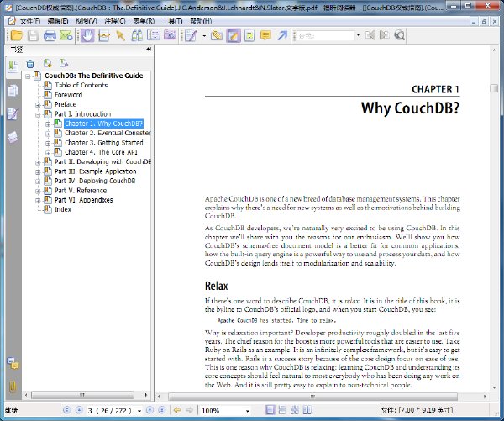Expand Part IV. Deploying CouchDB
504x421 pixels.
[38, 182]
